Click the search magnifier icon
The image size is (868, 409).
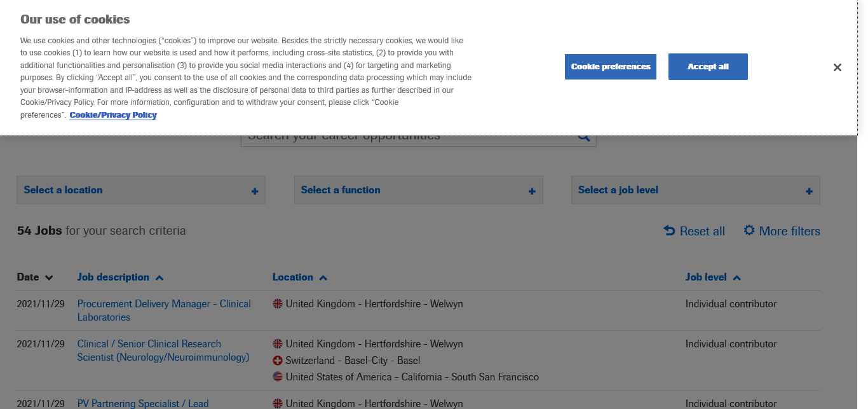pos(583,138)
